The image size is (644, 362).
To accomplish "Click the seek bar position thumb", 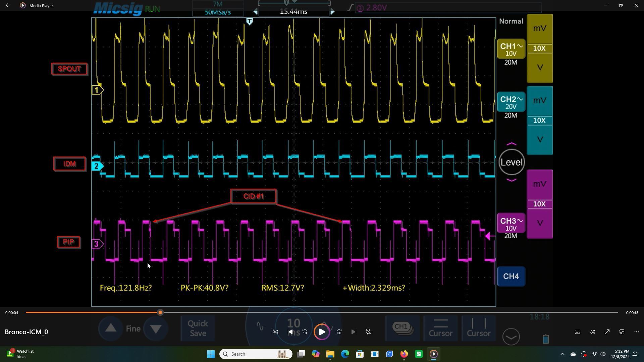I will [x=160, y=312].
